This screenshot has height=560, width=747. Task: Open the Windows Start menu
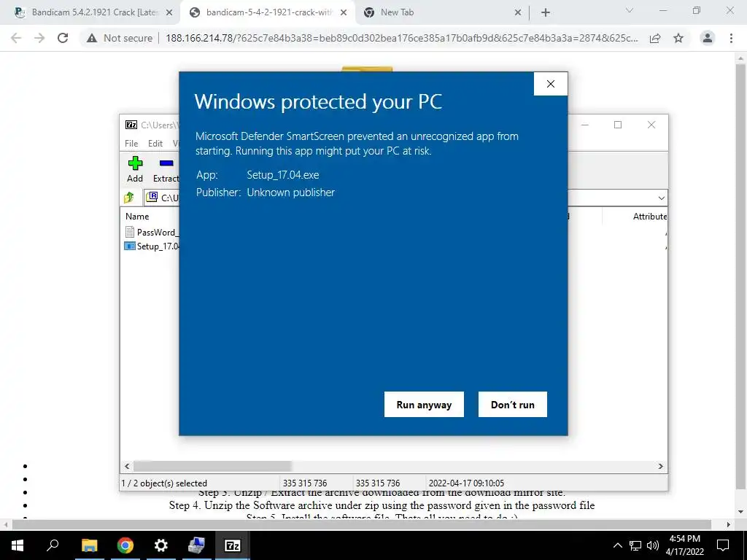click(x=18, y=545)
